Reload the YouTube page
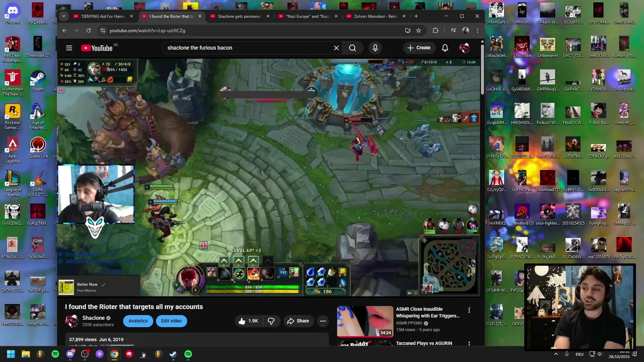This screenshot has height=362, width=644. click(89, 30)
